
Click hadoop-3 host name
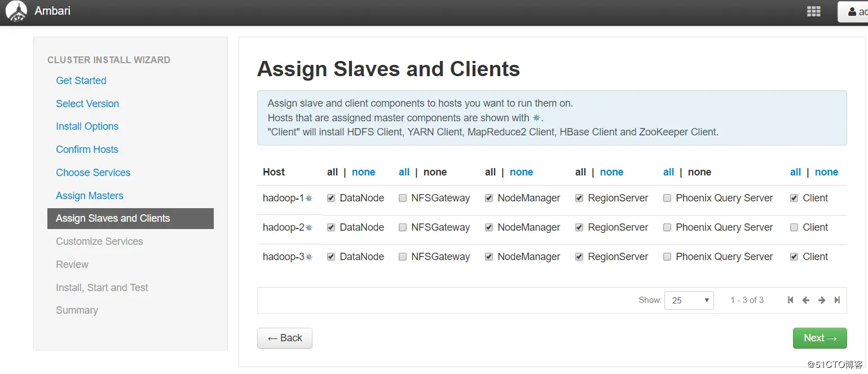(x=283, y=257)
